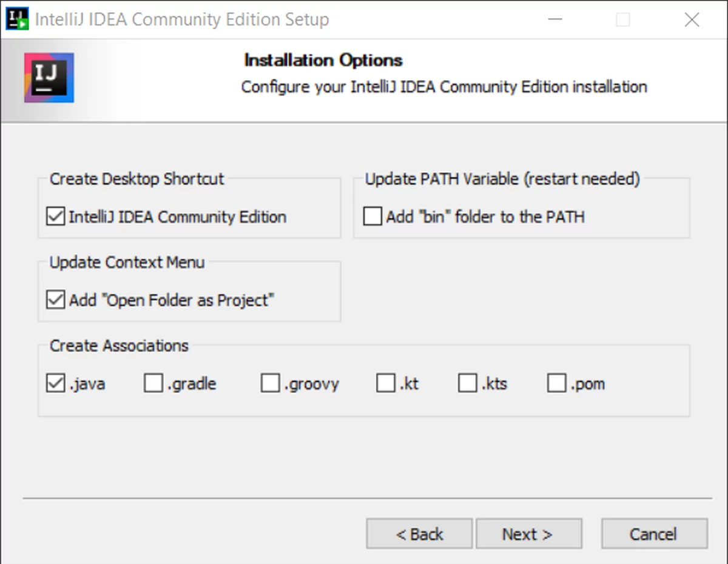Enable the .gradle file association
The height and width of the screenshot is (564, 728).
(153, 383)
